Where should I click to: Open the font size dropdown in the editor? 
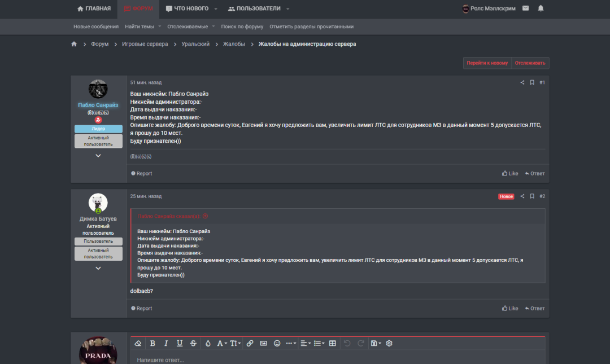click(235, 343)
